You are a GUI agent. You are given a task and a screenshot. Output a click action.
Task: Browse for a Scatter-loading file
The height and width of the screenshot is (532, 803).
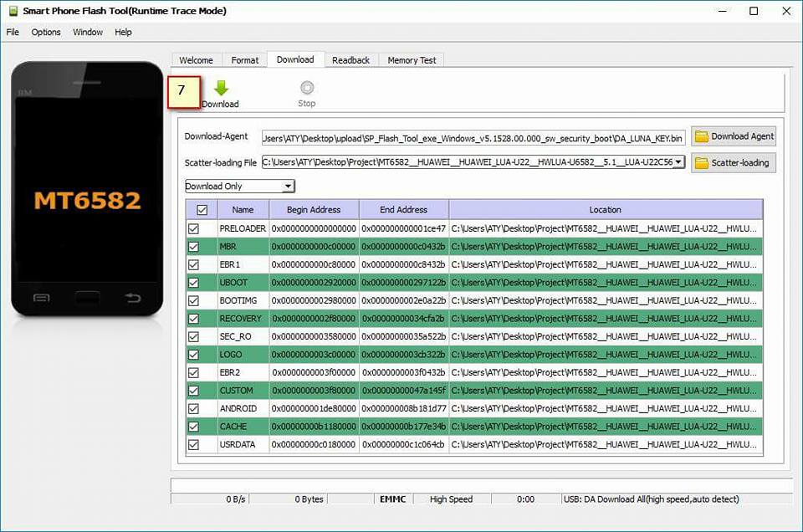pos(734,163)
